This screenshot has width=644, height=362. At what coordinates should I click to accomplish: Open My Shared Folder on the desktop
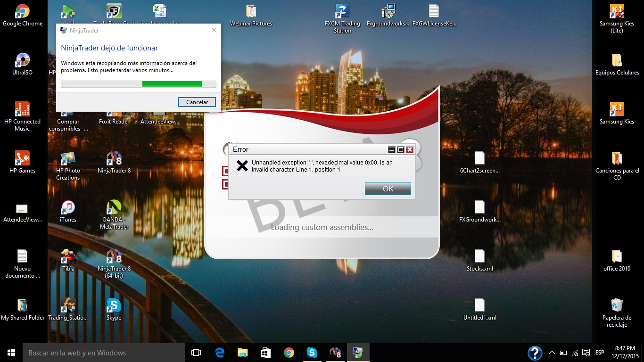click(22, 309)
